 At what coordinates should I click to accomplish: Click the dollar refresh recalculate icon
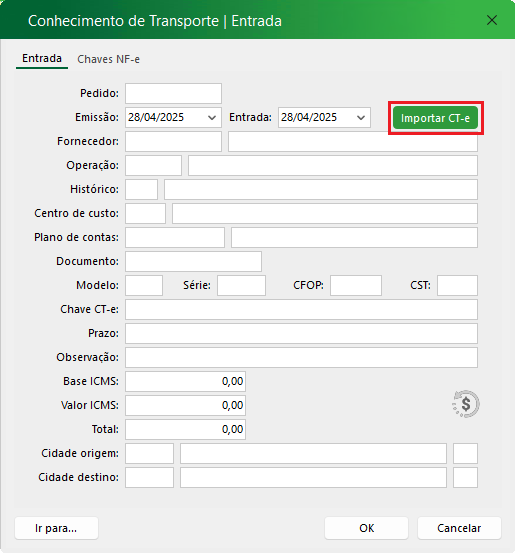466,404
